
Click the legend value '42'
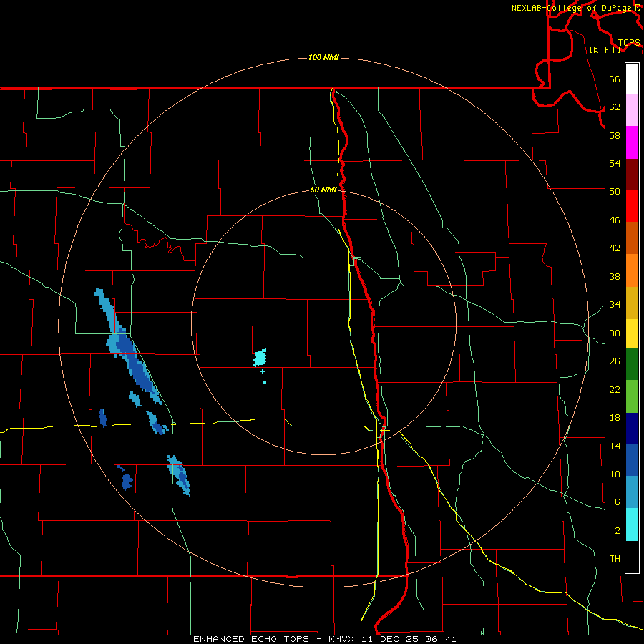point(615,248)
